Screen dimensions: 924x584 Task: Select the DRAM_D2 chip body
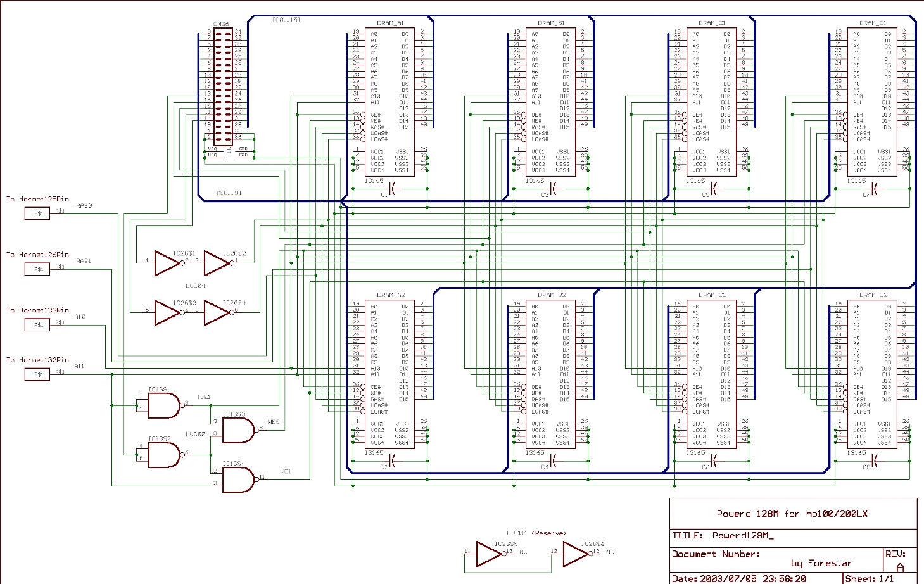[x=873, y=374]
